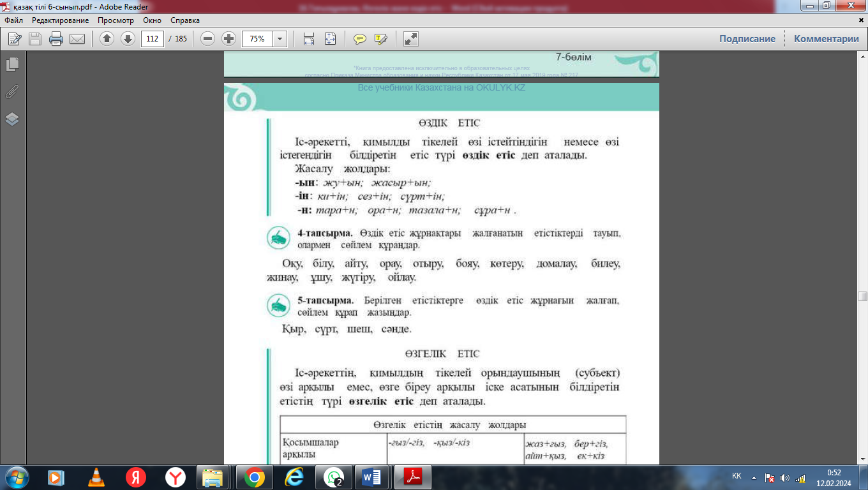This screenshot has width=868, height=490.
Task: Go to the next page with down arrow
Action: (128, 39)
